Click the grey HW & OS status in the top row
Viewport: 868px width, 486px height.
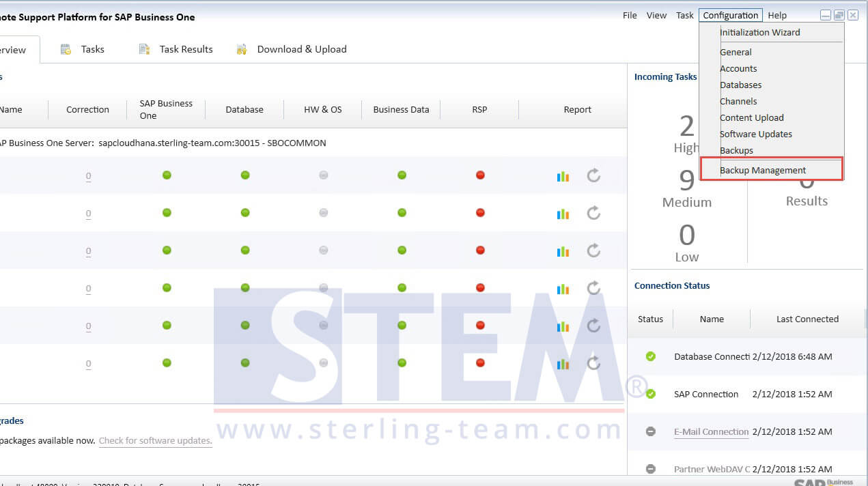coord(324,175)
